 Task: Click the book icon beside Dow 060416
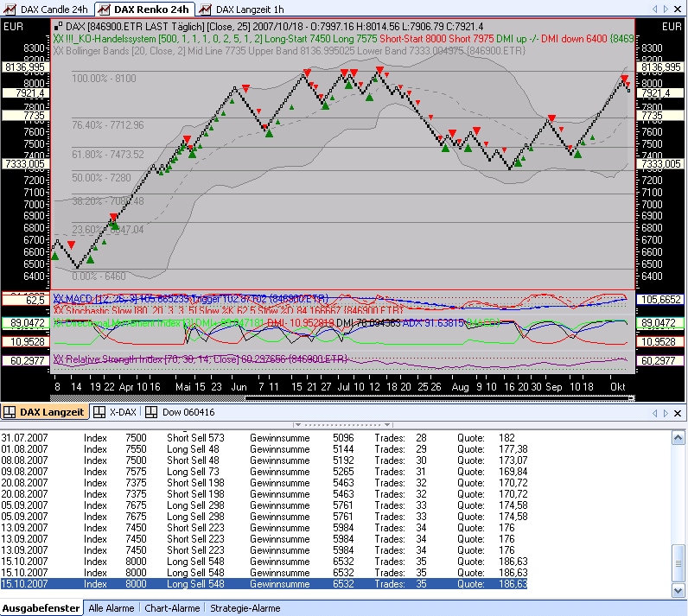[x=151, y=412]
